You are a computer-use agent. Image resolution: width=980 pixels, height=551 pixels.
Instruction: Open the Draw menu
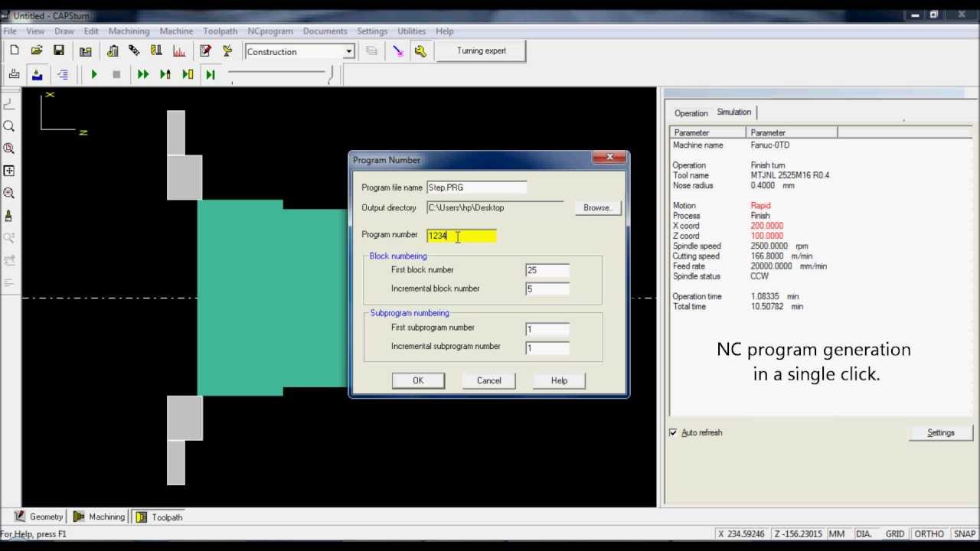click(64, 31)
